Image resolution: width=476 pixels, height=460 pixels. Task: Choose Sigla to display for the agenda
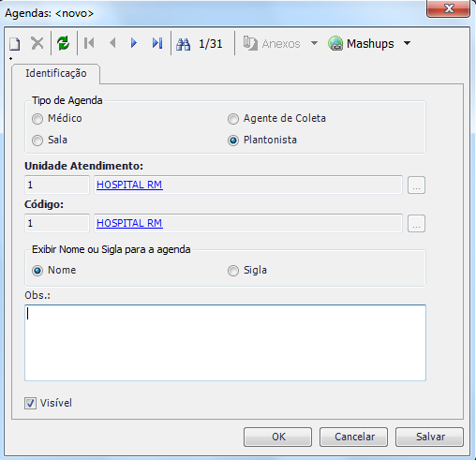(x=233, y=271)
